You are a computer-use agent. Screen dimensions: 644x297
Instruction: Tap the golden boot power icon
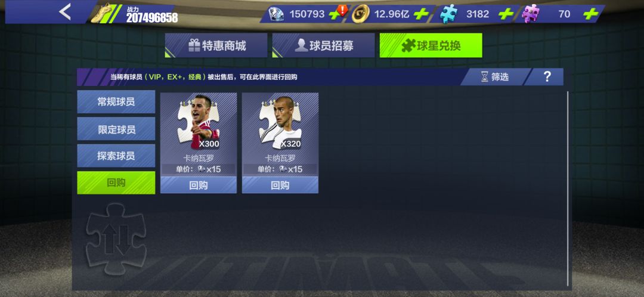(101, 13)
